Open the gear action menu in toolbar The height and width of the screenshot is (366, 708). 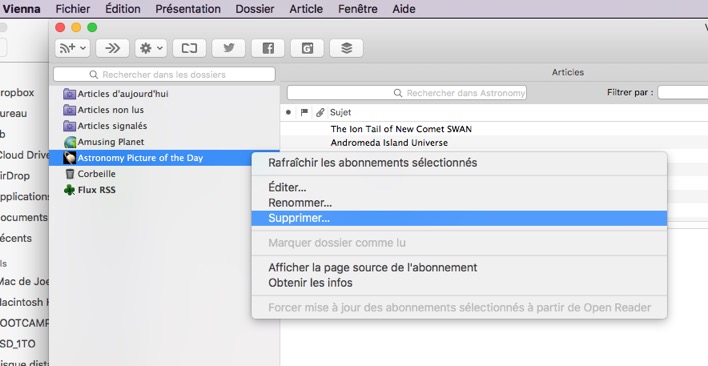coord(151,48)
